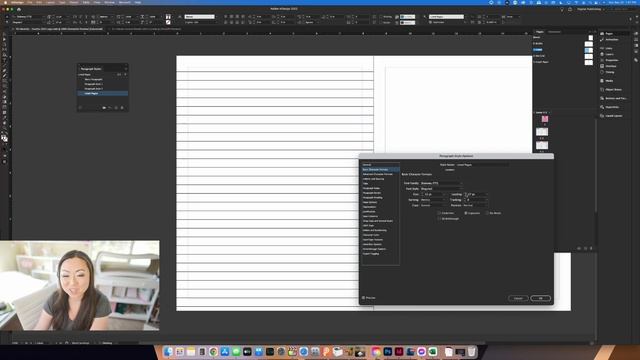Image resolution: width=640 pixels, height=360 pixels.
Task: Open Photoshop from the macOS dock
Action: [x=388, y=351]
